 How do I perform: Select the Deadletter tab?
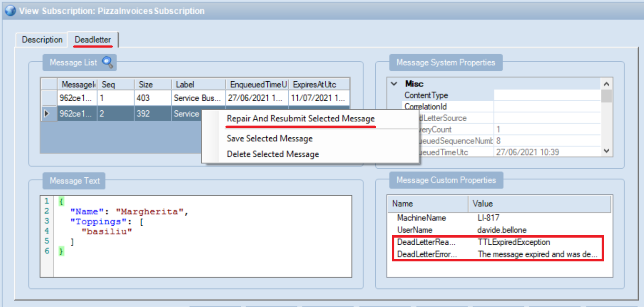[93, 40]
